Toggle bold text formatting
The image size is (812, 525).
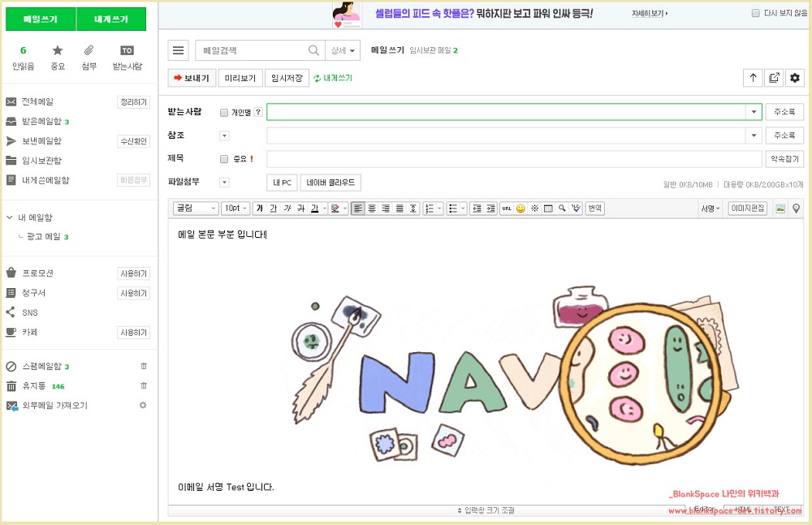coord(260,209)
